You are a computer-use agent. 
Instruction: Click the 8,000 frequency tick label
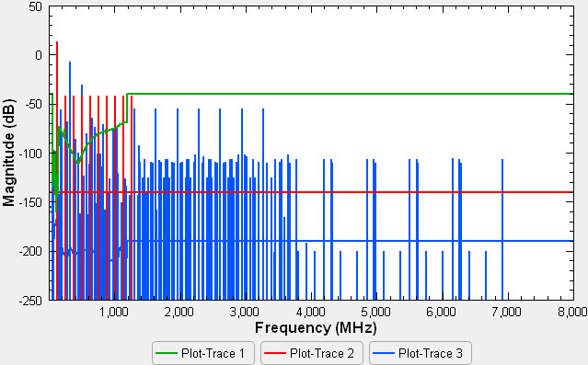click(x=572, y=312)
